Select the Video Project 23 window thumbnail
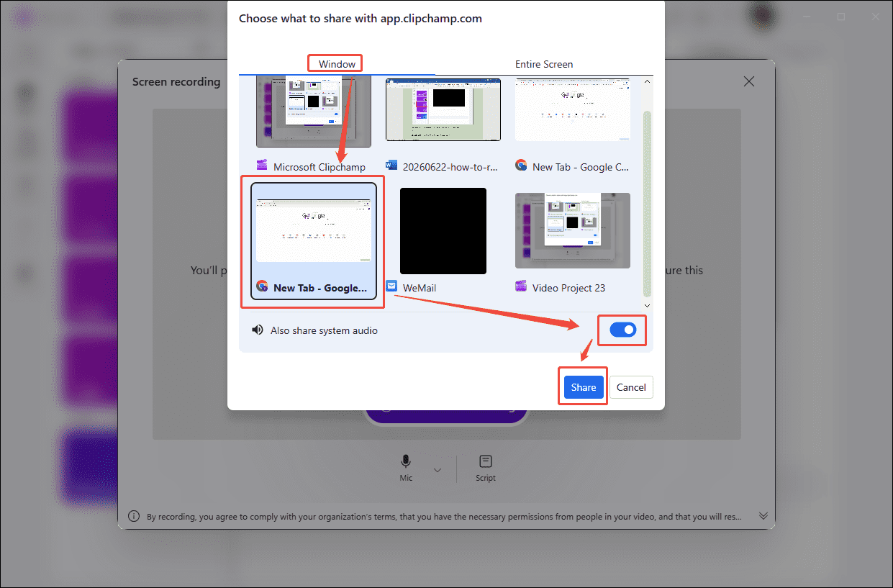Viewport: 893px width, 588px height. point(573,230)
